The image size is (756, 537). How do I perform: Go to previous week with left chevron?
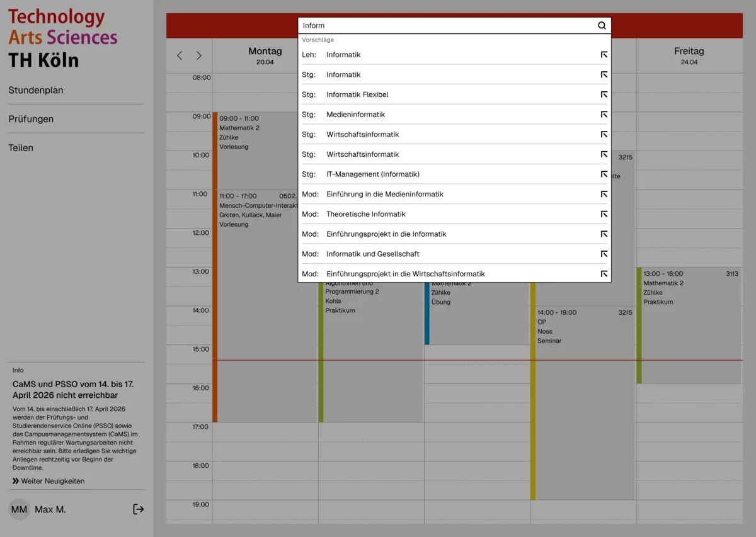(180, 56)
